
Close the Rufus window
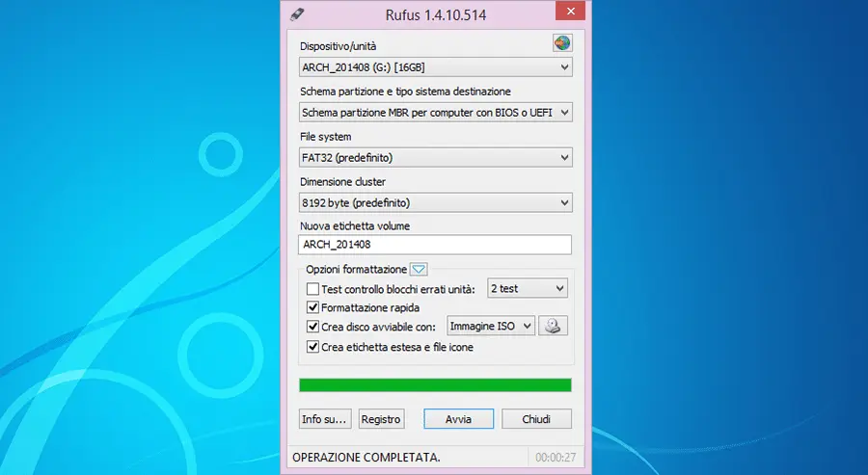571,11
